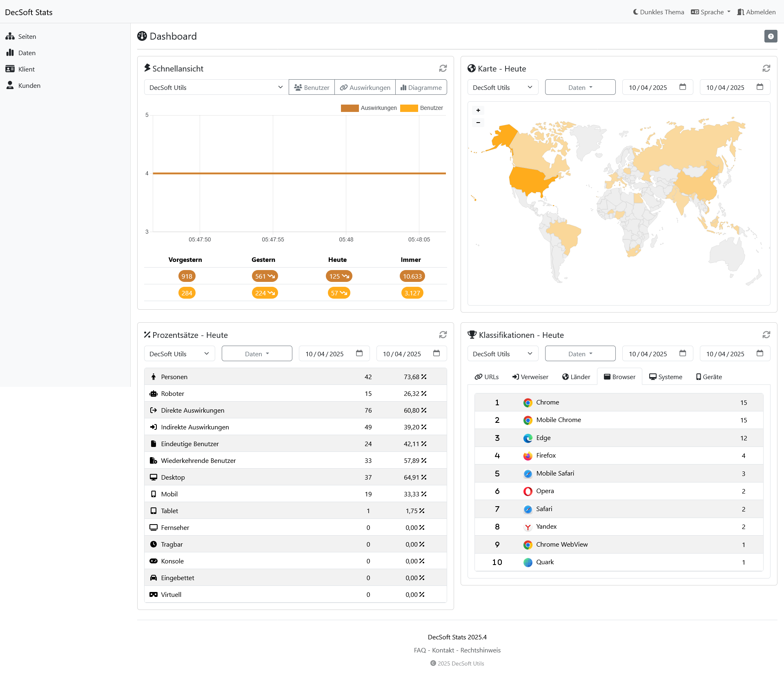Click the Abmelden link
Image resolution: width=784 pixels, height=679 pixels.
(x=756, y=12)
